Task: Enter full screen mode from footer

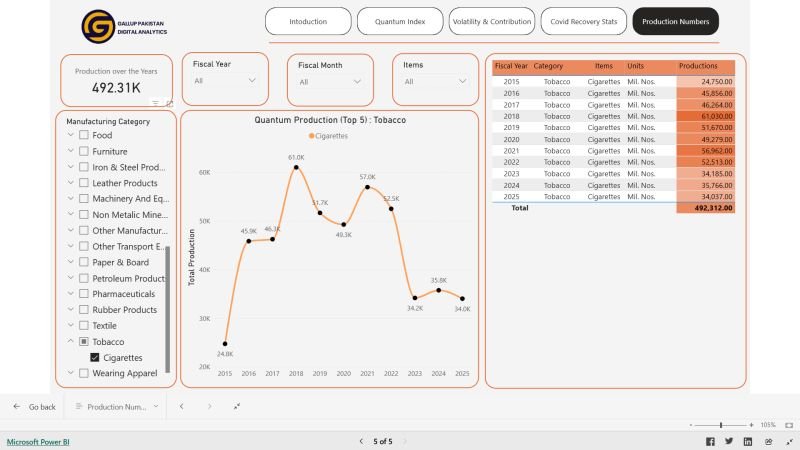Action: click(788, 441)
